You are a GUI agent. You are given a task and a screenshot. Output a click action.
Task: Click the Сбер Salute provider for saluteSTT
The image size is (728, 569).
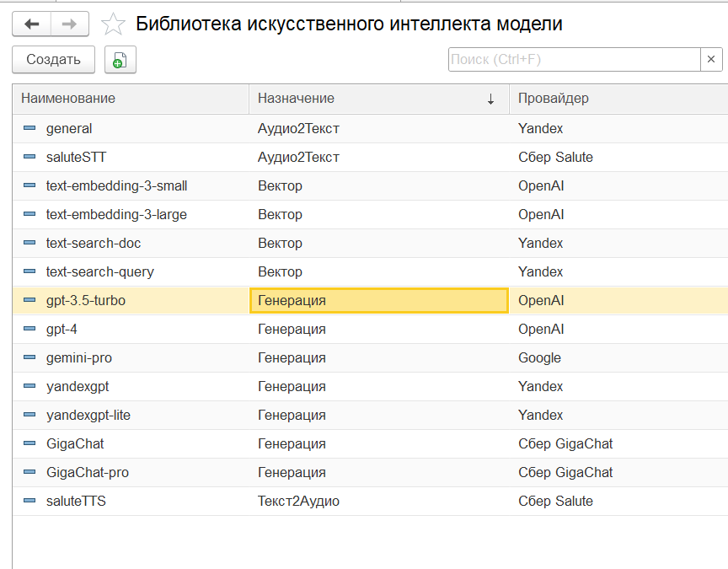click(555, 157)
